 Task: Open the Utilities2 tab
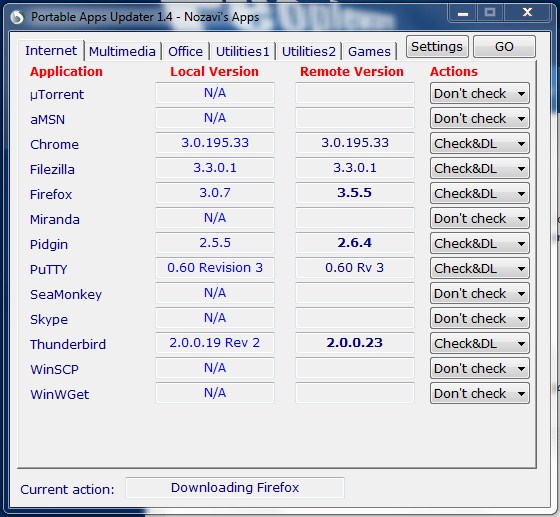coord(309,51)
